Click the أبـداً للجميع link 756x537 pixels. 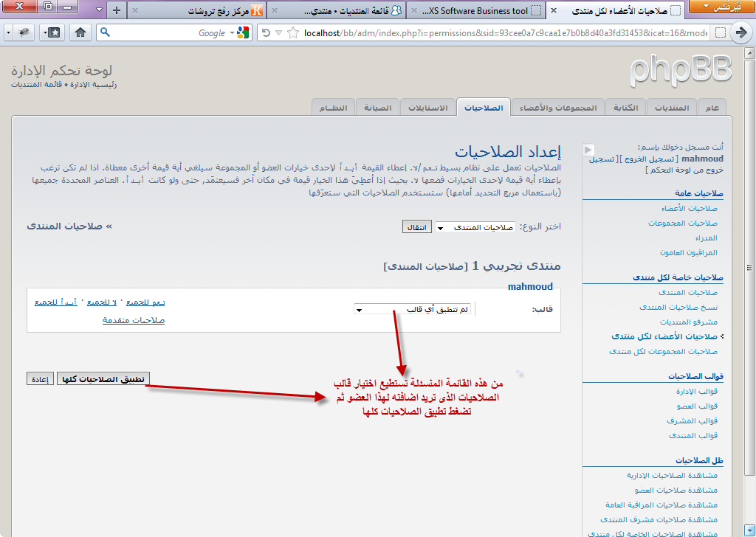tap(56, 302)
